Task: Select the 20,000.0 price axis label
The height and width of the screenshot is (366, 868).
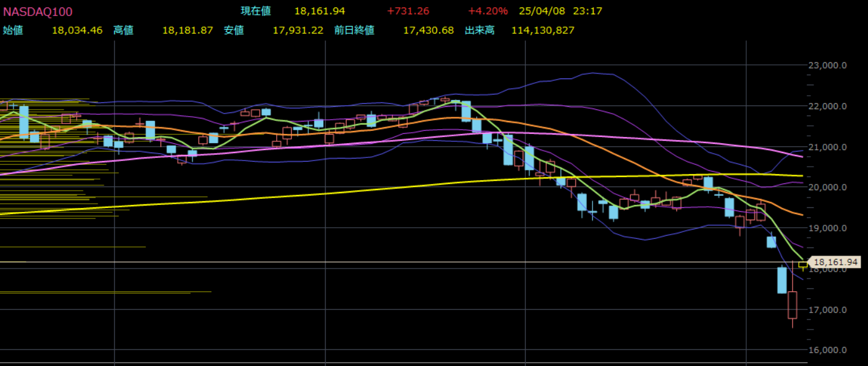Action: coord(828,188)
